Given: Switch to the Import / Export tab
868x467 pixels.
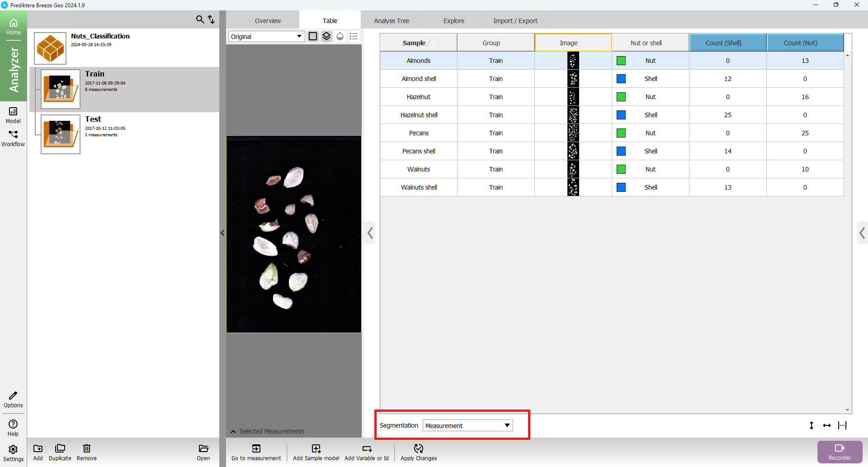Looking at the screenshot, I should pyautogui.click(x=515, y=21).
